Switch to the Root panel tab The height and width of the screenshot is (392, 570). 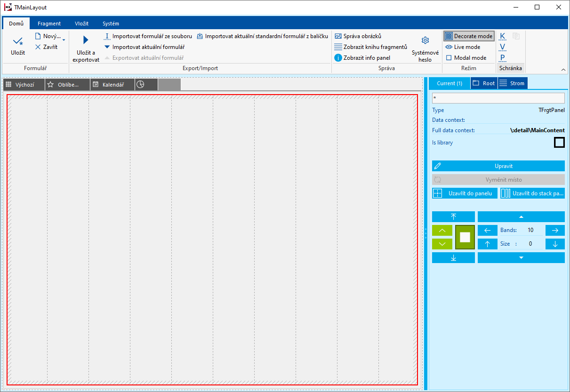pos(484,83)
